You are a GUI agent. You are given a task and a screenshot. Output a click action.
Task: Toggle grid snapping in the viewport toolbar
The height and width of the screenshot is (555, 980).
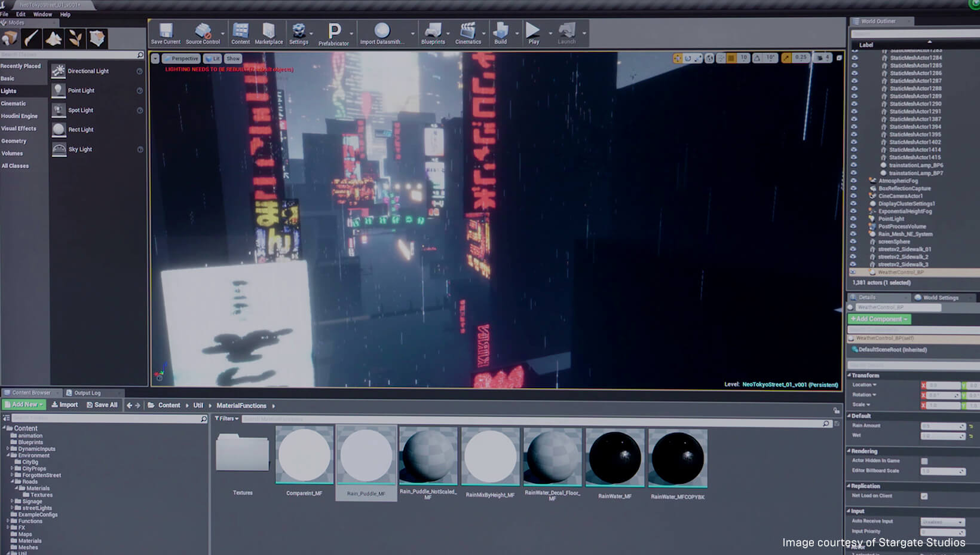[x=731, y=58]
